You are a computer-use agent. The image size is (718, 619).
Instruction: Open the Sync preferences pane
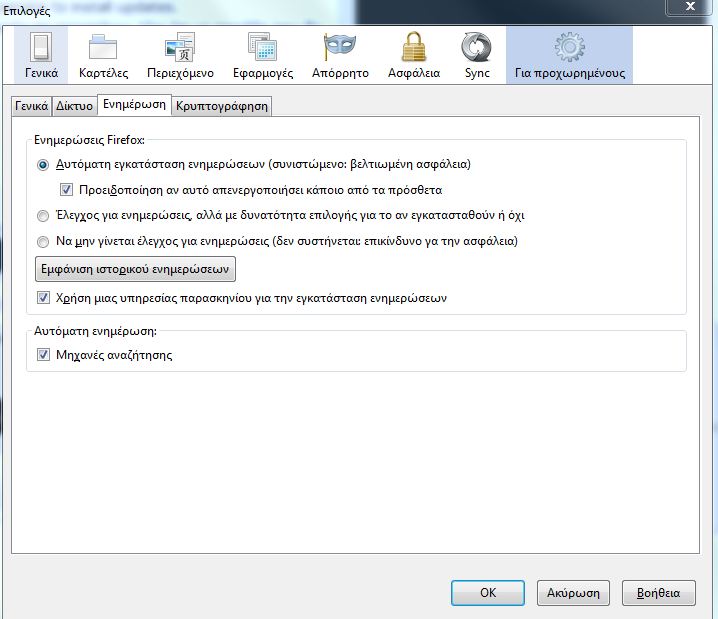477,55
